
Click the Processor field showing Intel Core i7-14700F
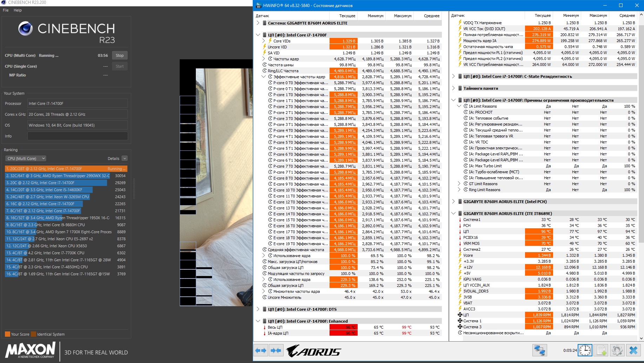click(78, 103)
